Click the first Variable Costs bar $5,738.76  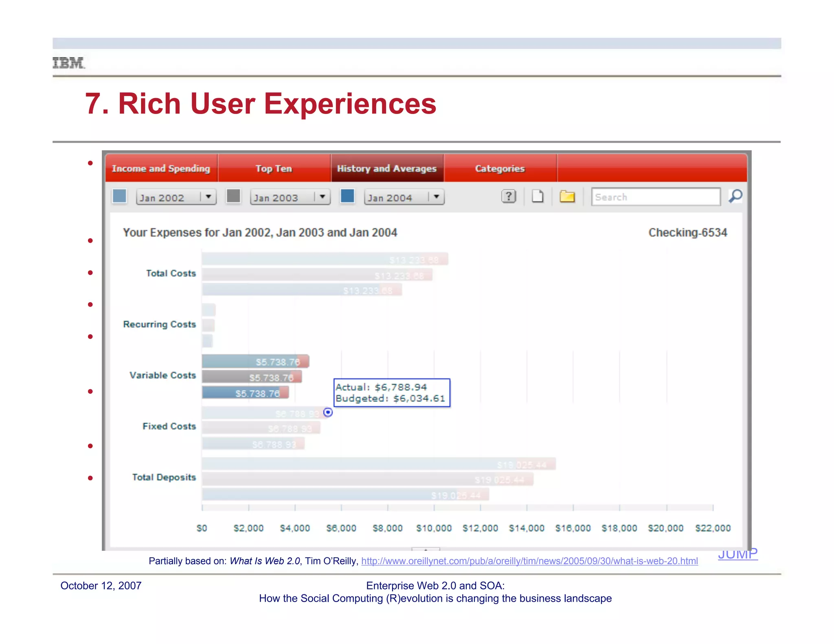255,361
